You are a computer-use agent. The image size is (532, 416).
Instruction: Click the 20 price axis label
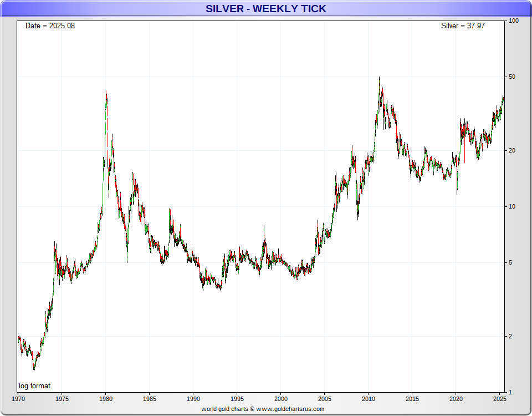(512, 150)
